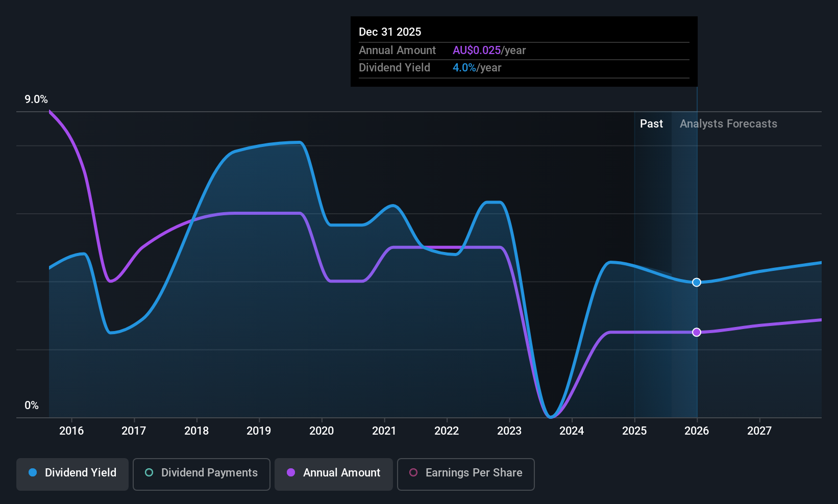Image resolution: width=838 pixels, height=504 pixels.
Task: Click the Dividend Yield tooltip row label
Action: (394, 67)
